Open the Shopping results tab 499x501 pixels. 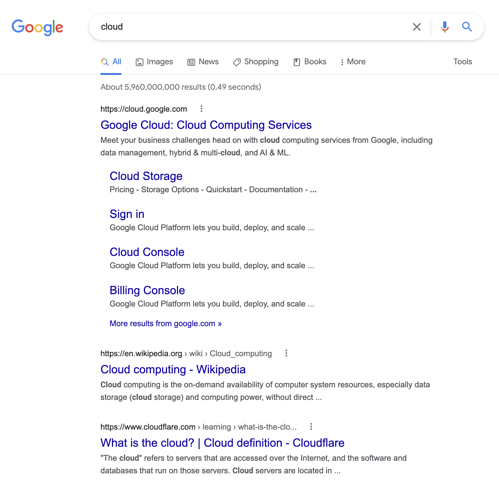(x=256, y=62)
